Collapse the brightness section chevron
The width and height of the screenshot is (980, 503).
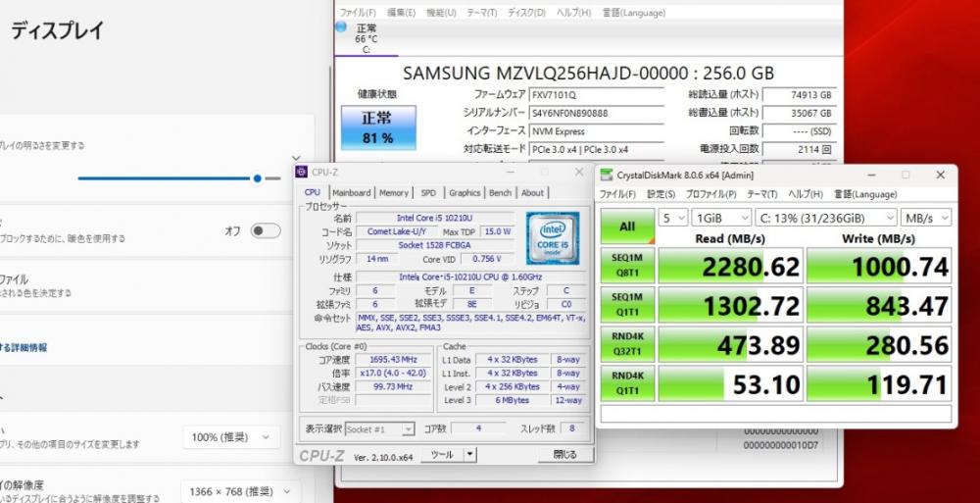click(x=296, y=158)
